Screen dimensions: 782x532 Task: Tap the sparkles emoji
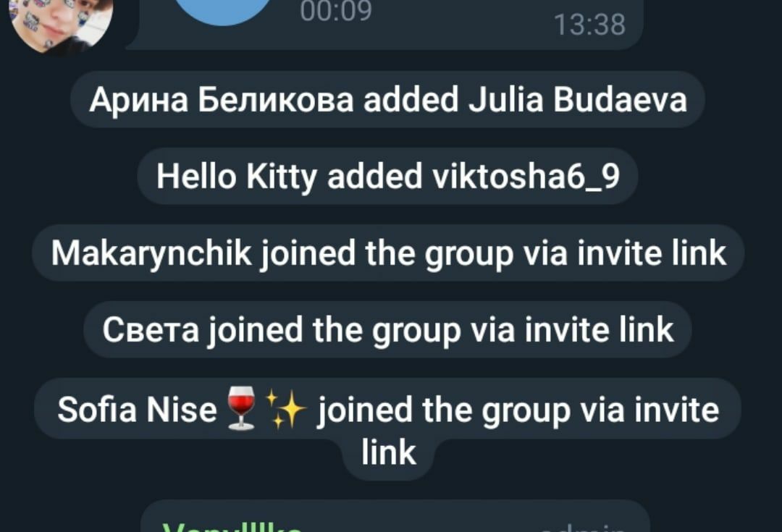point(286,410)
